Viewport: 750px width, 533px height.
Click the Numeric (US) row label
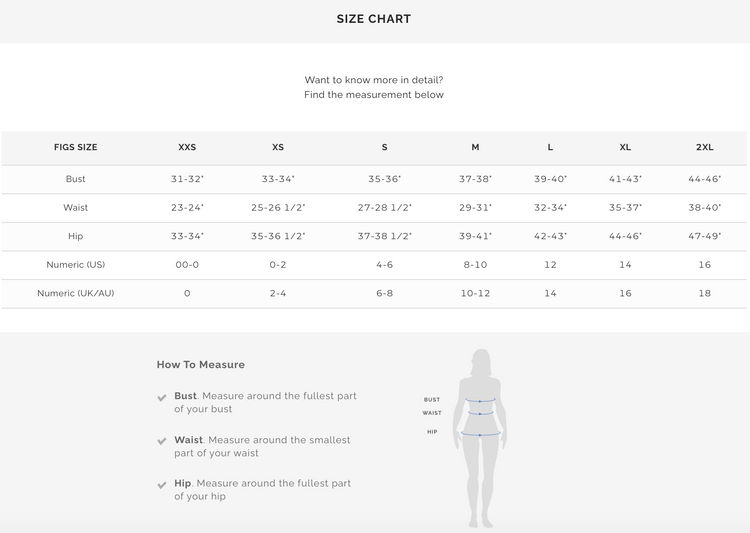(x=76, y=265)
